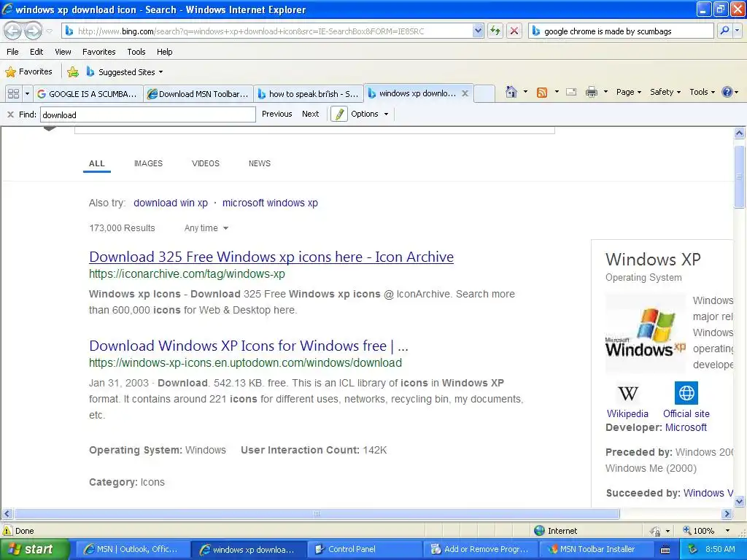
Task: Click Microsoft developer link
Action: tap(686, 427)
